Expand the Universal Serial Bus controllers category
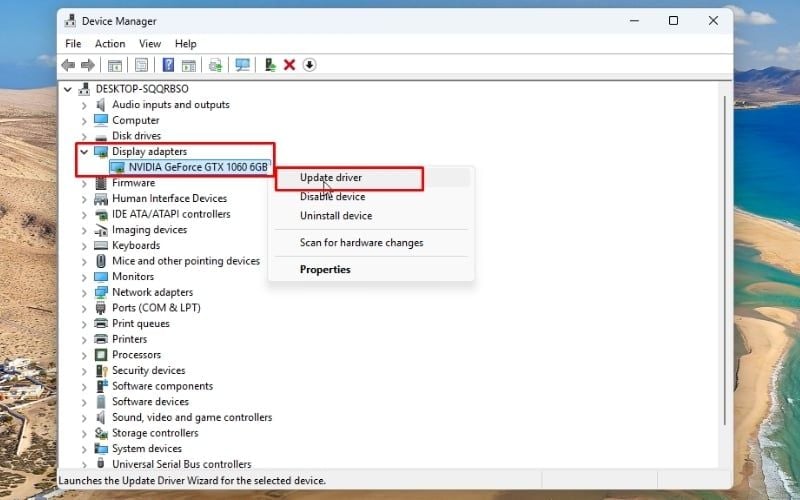Screen dimensions: 800x500 tap(84, 464)
